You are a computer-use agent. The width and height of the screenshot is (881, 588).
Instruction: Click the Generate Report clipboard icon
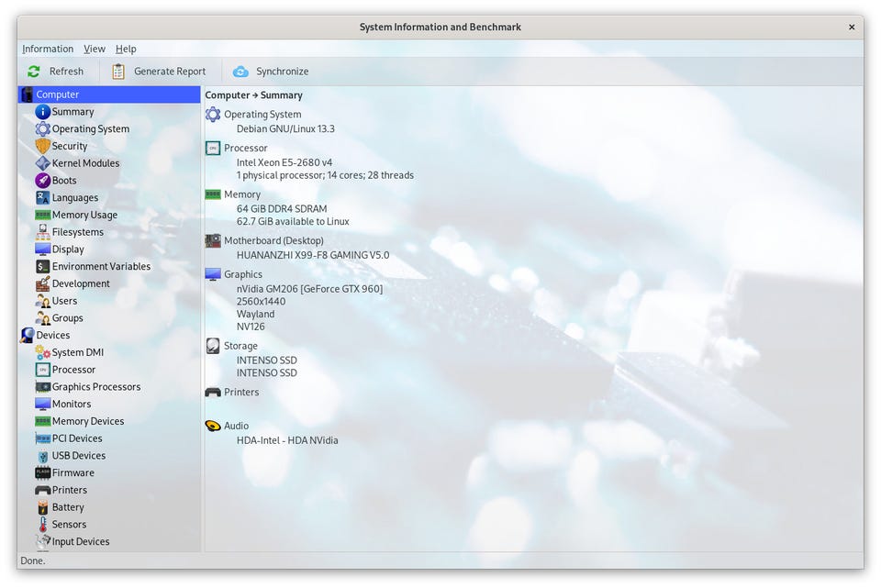pyautogui.click(x=118, y=72)
